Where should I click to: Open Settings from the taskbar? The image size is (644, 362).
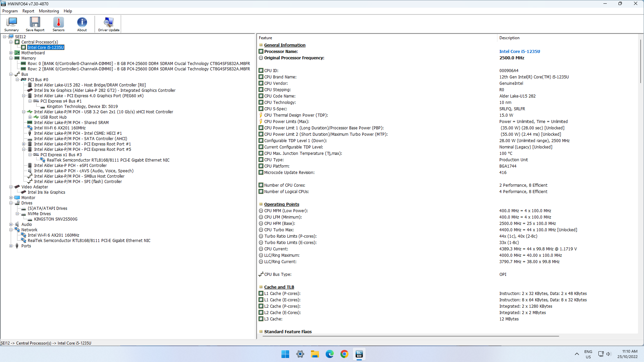pos(300,354)
